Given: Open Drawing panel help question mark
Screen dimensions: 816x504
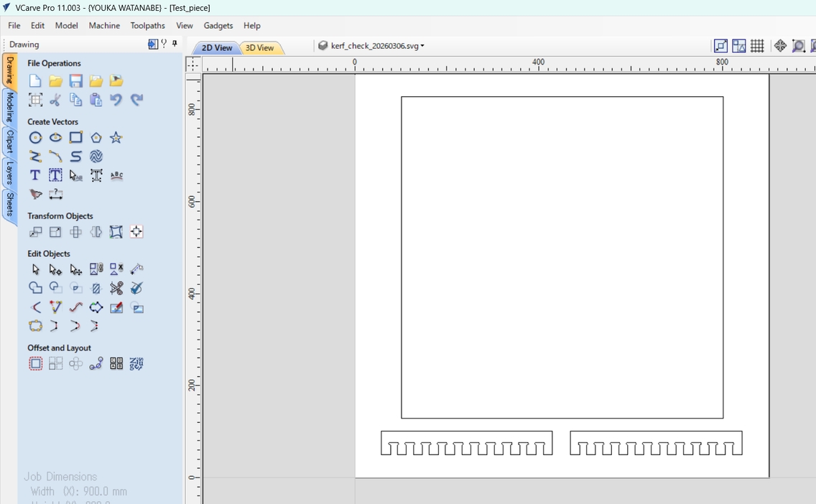Looking at the screenshot, I should [x=164, y=44].
